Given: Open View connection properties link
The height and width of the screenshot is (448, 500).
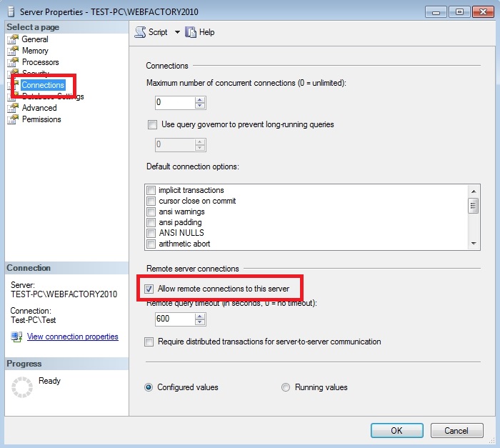Looking at the screenshot, I should point(72,337).
